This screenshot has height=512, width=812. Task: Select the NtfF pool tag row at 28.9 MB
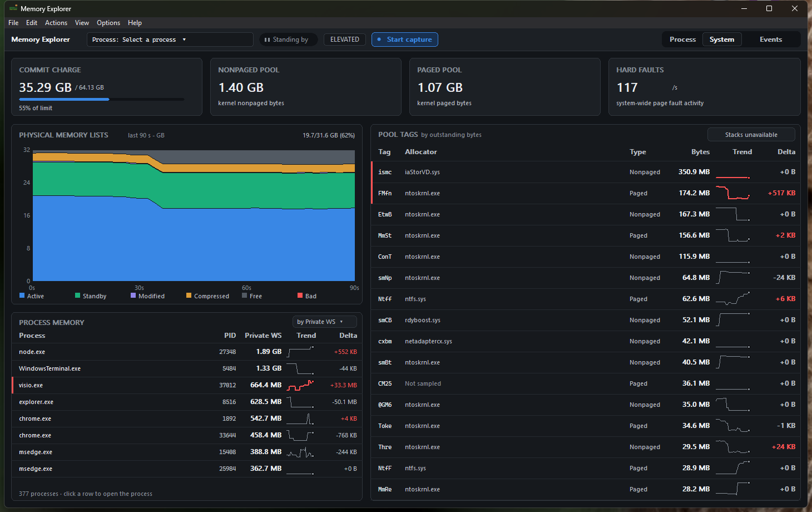(x=586, y=468)
